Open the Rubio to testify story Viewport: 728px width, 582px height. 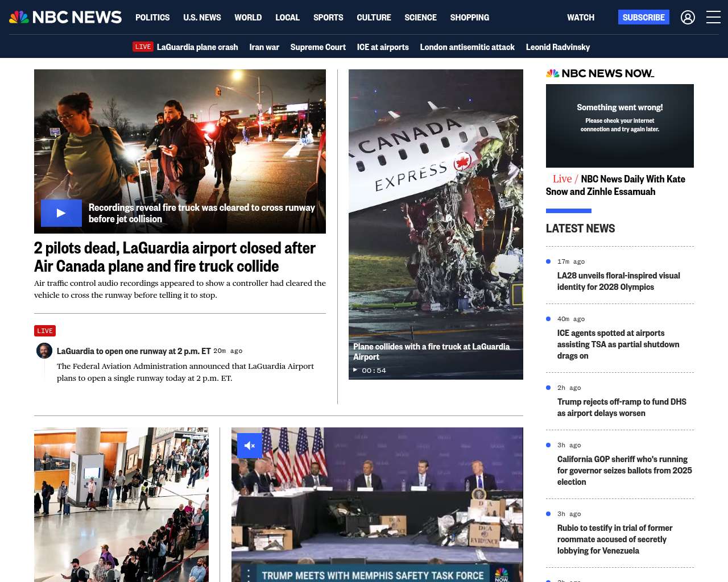[x=615, y=539]
